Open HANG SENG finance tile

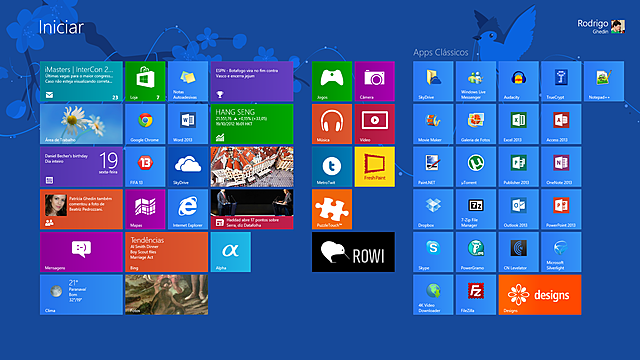(x=252, y=124)
